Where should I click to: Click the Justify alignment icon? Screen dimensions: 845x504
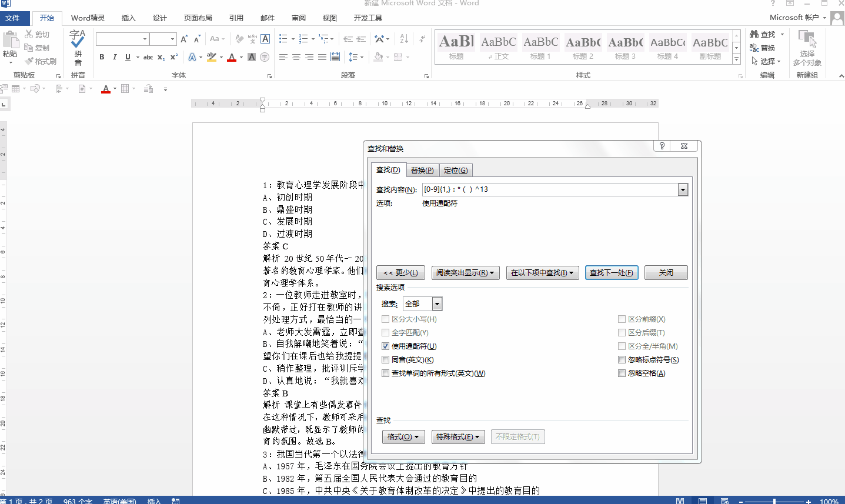(322, 57)
